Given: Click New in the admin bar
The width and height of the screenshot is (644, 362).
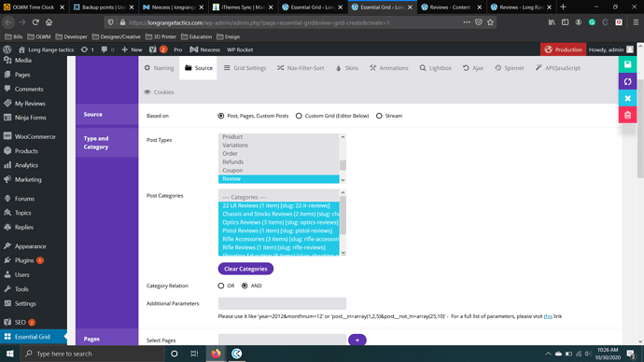Looking at the screenshot, I should point(133,49).
